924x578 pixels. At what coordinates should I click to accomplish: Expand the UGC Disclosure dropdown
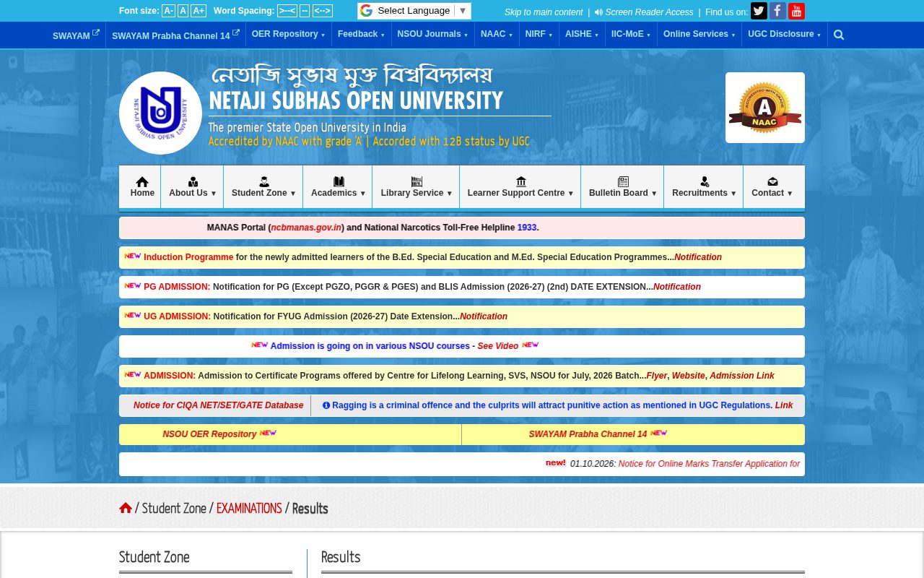(x=784, y=34)
